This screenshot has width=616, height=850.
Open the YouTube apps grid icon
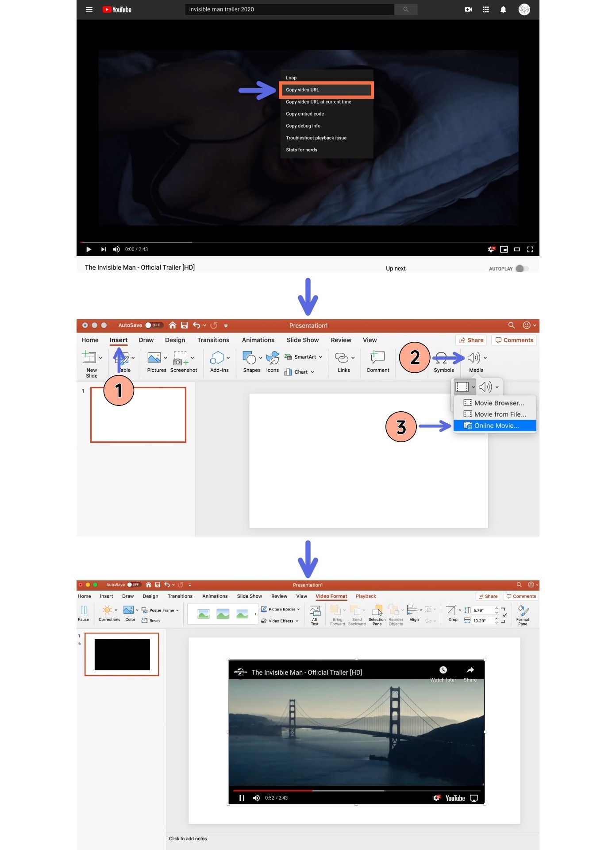point(485,9)
